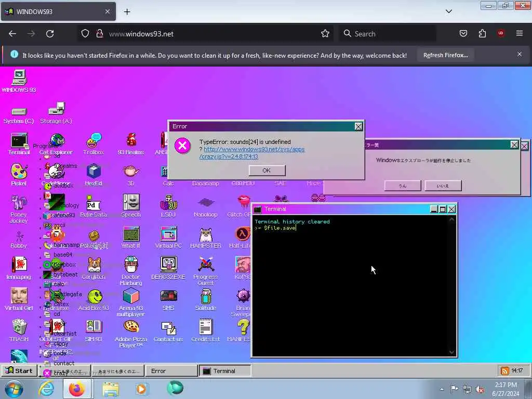Screen dimensions: 532x399
Task: Click Refresh Firefox button
Action: [445, 55]
